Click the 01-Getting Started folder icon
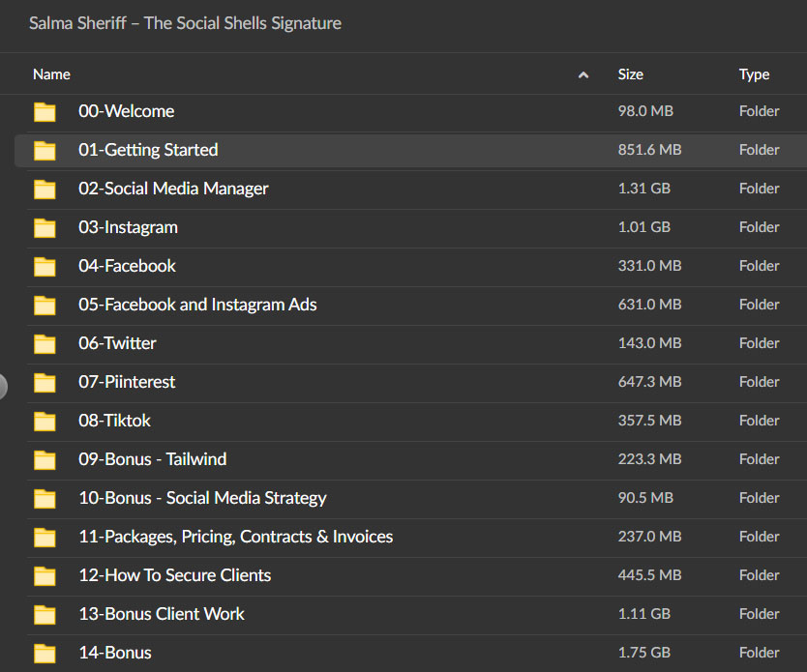Image resolution: width=807 pixels, height=672 pixels. [45, 150]
